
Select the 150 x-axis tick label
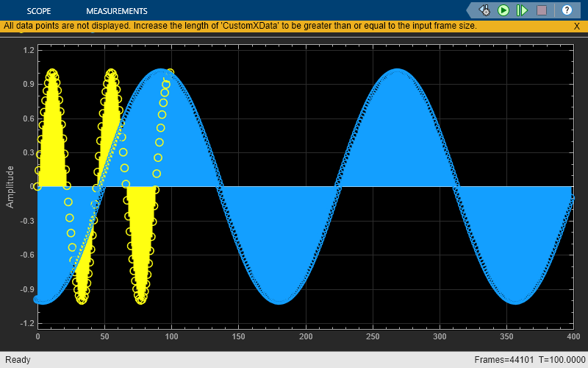tap(238, 336)
